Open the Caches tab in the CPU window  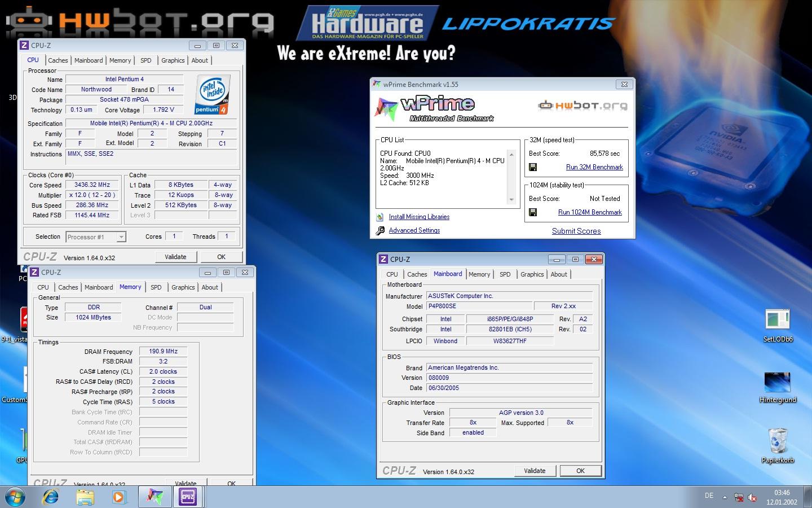pyautogui.click(x=58, y=60)
